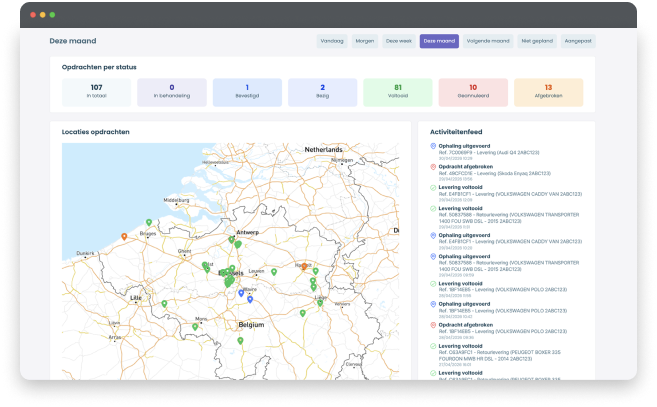
Task: Click the Dunkirk label on map
Action: pyautogui.click(x=85, y=253)
